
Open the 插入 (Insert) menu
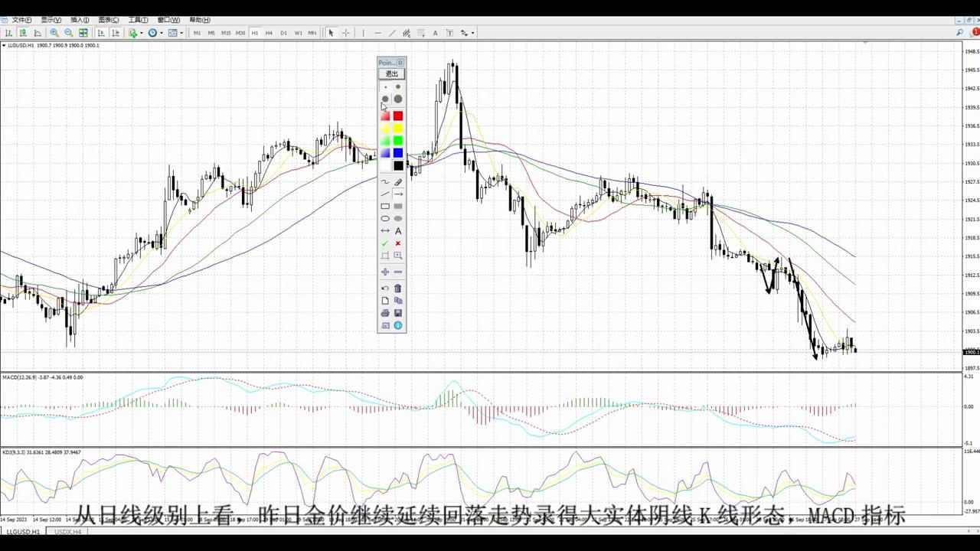click(x=79, y=20)
